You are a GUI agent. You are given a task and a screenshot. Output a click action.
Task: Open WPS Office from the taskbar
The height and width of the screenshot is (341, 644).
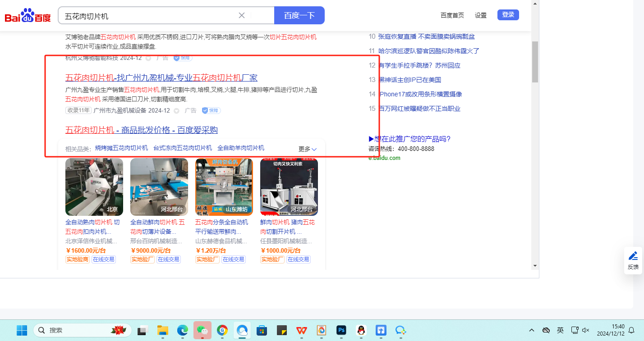(301, 330)
